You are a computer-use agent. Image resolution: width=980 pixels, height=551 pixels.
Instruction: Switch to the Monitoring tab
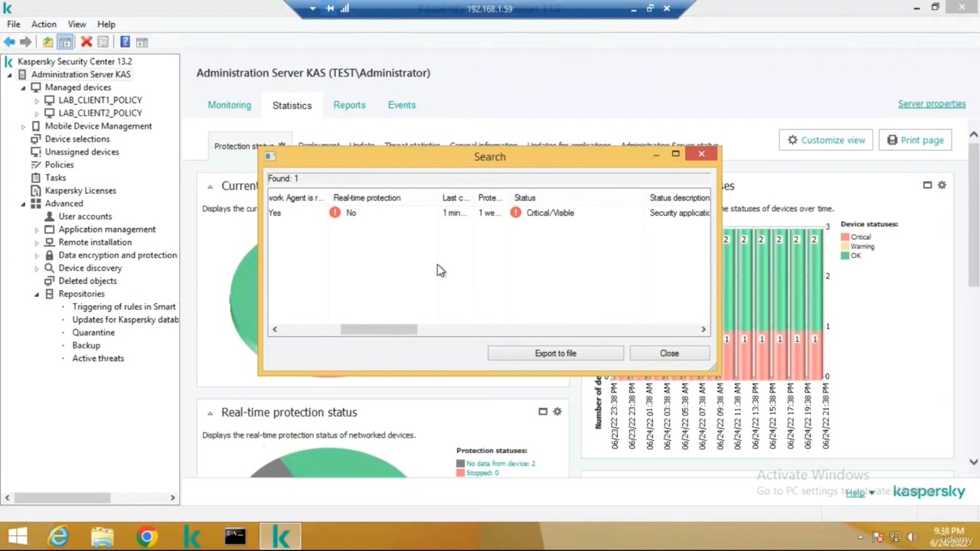click(229, 105)
